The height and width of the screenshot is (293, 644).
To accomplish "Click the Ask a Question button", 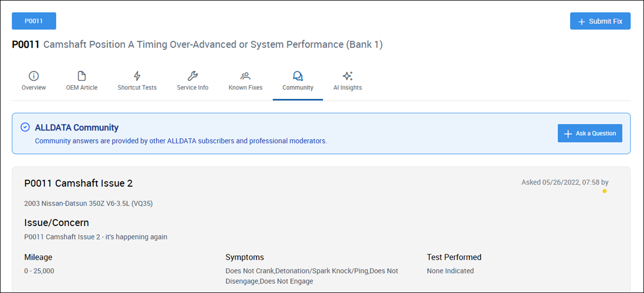I will pos(590,133).
